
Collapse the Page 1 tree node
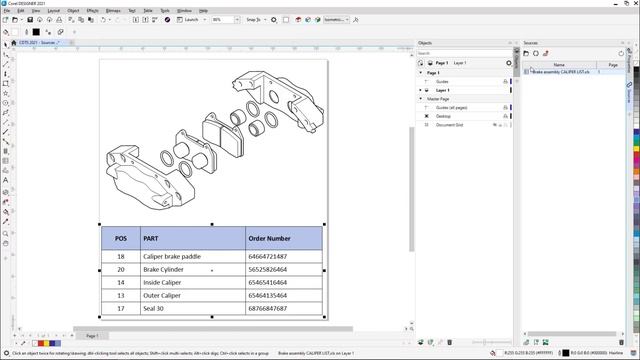pyautogui.click(x=421, y=73)
